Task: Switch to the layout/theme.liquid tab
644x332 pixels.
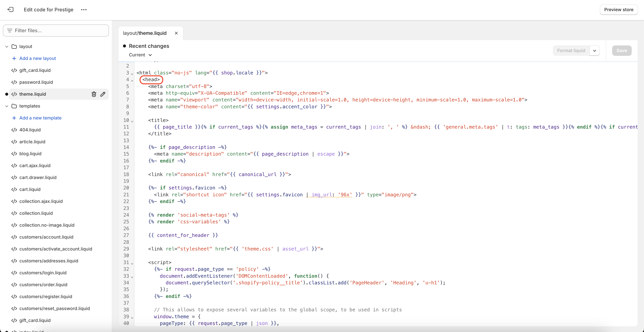Action: tap(145, 33)
